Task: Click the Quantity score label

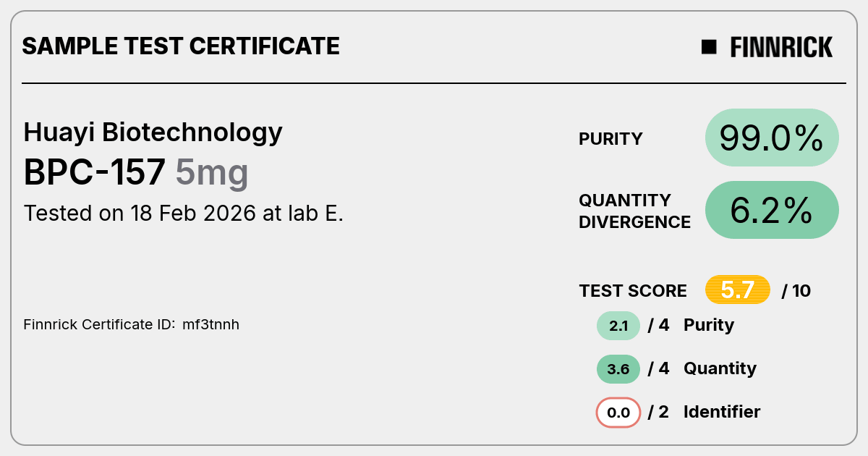Action: [x=720, y=369]
